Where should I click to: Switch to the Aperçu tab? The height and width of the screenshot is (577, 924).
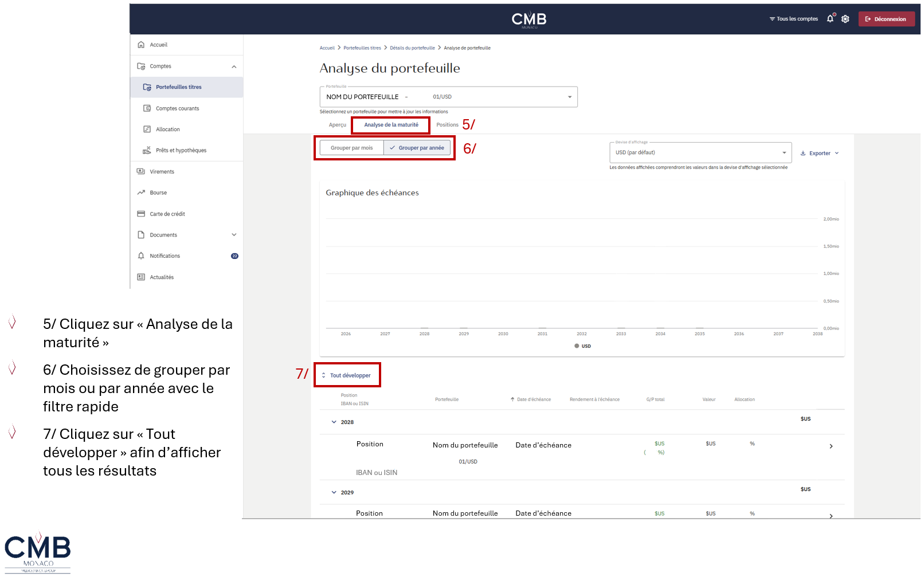point(338,125)
